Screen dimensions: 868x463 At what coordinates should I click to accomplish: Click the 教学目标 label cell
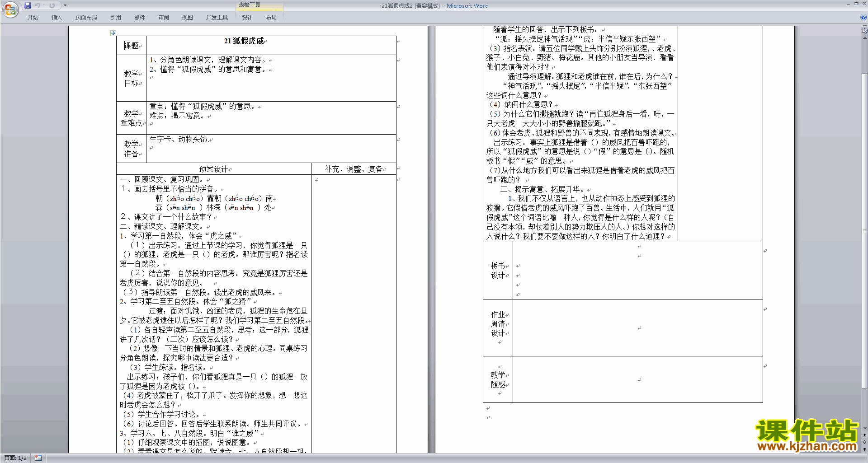click(131, 78)
